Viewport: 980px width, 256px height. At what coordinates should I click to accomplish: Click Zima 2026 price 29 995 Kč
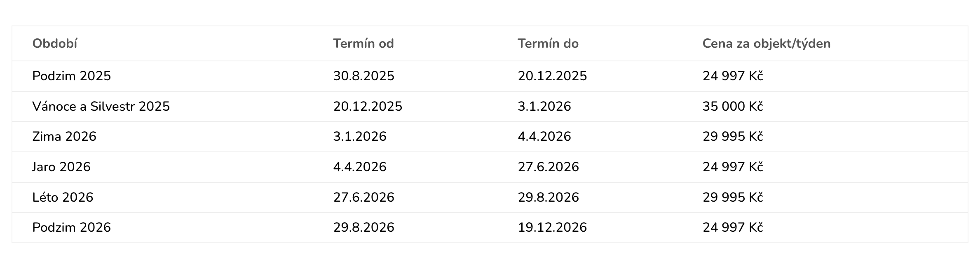point(732,137)
